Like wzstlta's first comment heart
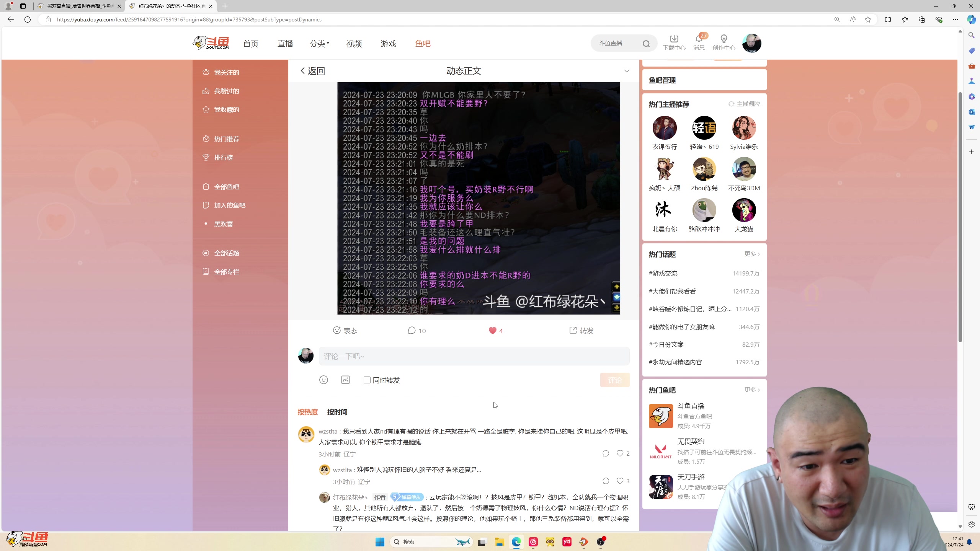Viewport: 980px width, 551px height. pos(620,453)
